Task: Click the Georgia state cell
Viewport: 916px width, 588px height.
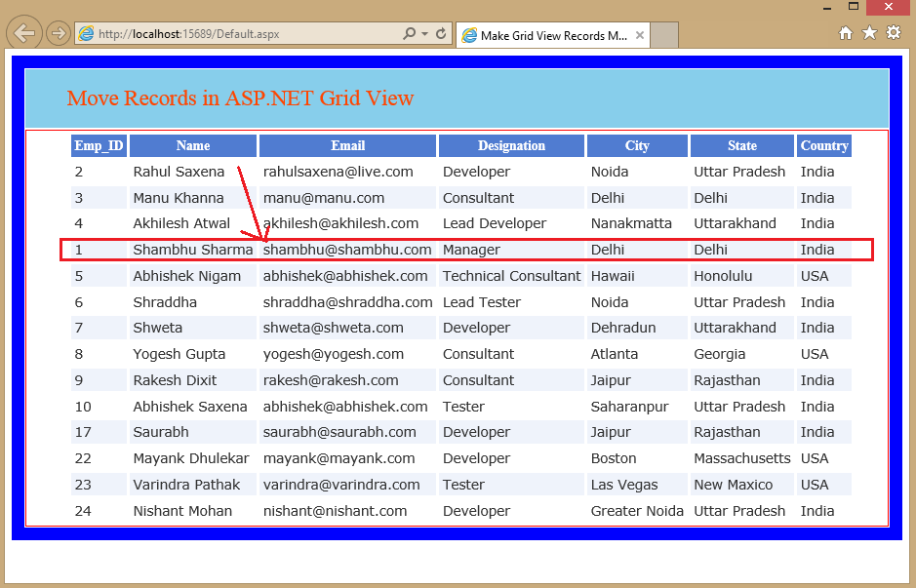Action: click(742, 354)
